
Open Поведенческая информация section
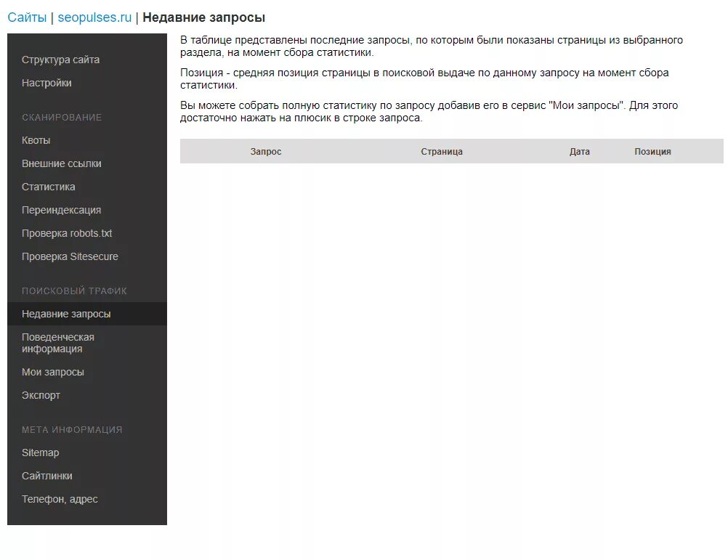point(59,343)
